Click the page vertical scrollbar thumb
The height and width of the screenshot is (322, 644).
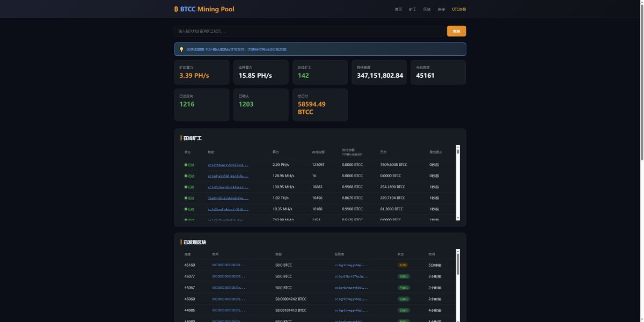tap(641, 83)
